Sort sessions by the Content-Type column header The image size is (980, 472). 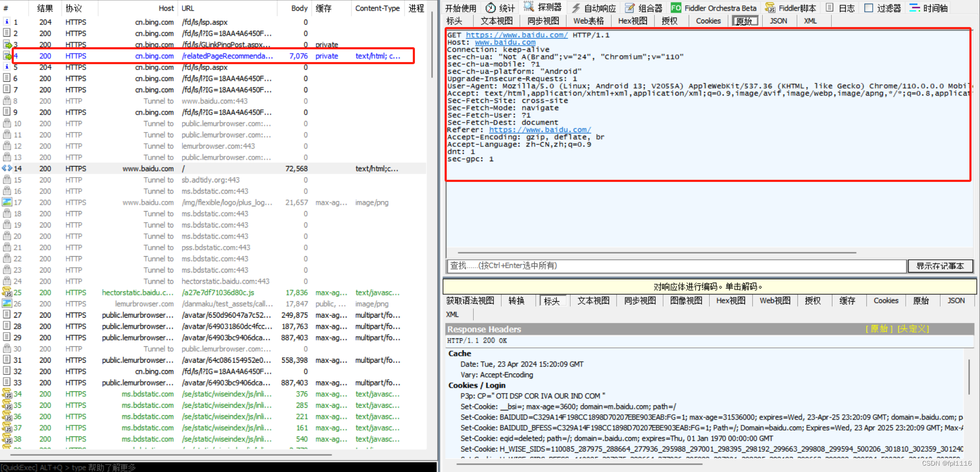(x=377, y=8)
